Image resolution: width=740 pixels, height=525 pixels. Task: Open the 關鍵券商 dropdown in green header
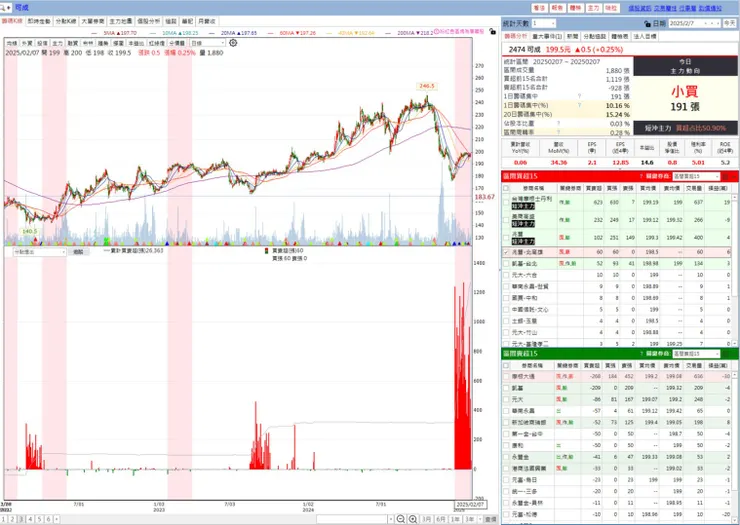click(696, 354)
